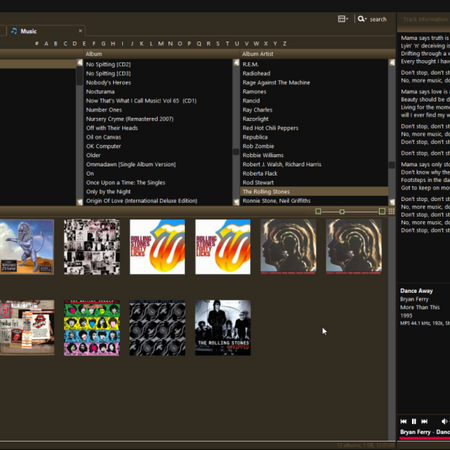Close the Music tab

pos(80,31)
